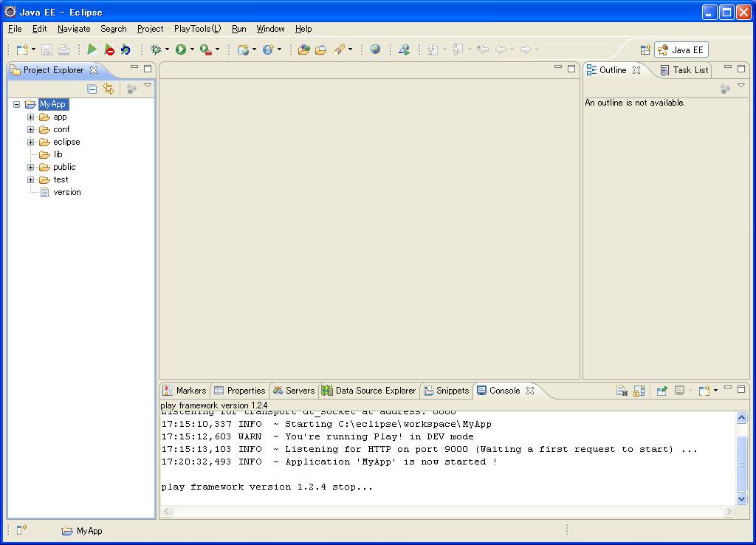756x545 pixels.
Task: Click the toolbar icon right of the globe
Action: (404, 49)
